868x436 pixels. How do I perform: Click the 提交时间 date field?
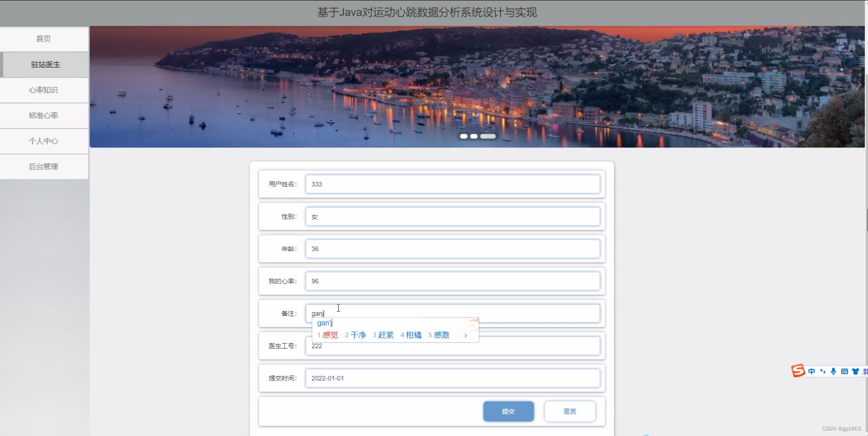pyautogui.click(x=453, y=378)
